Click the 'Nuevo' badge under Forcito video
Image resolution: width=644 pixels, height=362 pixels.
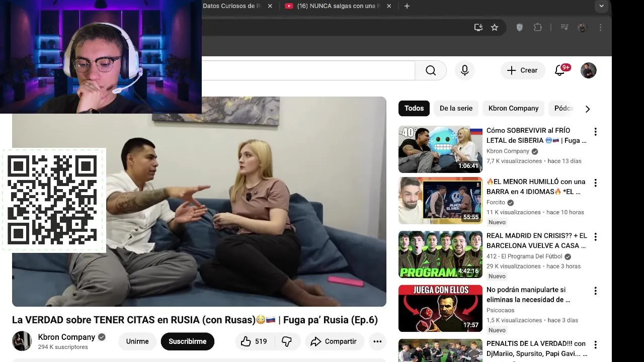click(x=497, y=222)
